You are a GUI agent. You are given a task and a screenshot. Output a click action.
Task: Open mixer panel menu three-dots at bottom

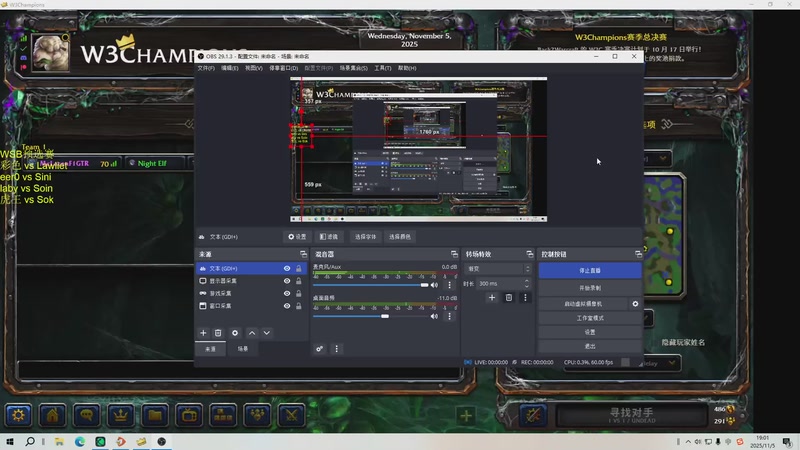point(336,349)
